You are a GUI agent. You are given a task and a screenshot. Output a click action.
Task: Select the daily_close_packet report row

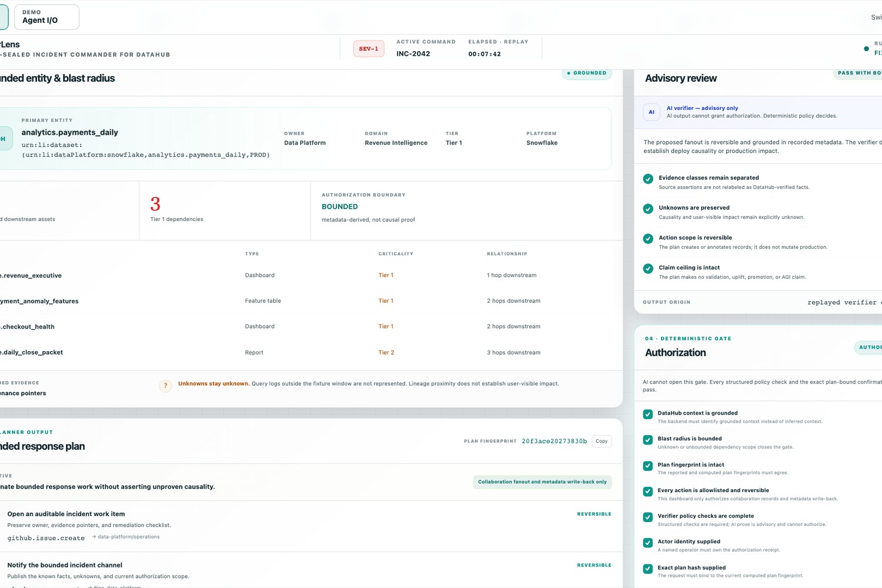pyautogui.click(x=312, y=353)
